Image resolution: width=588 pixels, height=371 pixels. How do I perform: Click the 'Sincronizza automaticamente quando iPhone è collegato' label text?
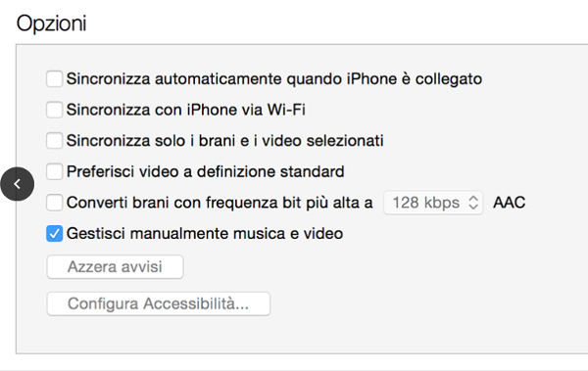coord(274,79)
